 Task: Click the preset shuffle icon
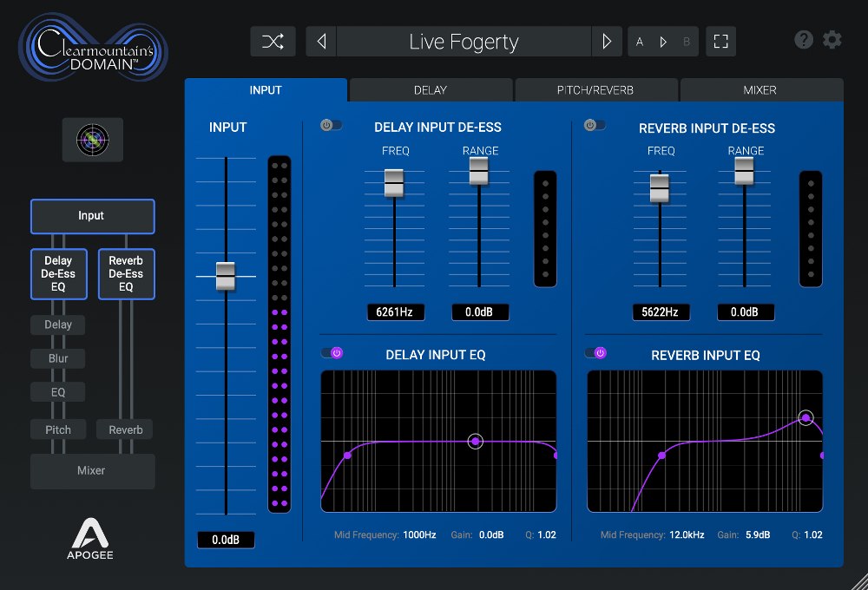273,40
